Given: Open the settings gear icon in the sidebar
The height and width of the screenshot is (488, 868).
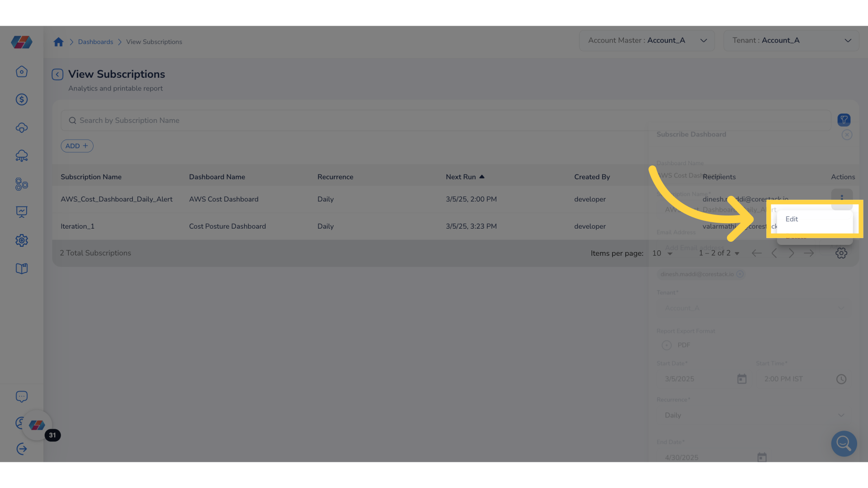Looking at the screenshot, I should pos(22,240).
